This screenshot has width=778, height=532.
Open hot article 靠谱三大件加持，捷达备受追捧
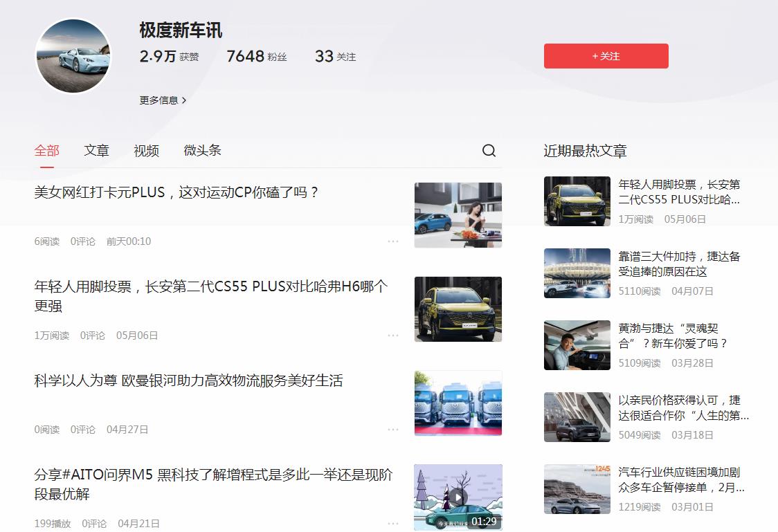pyautogui.click(x=679, y=264)
